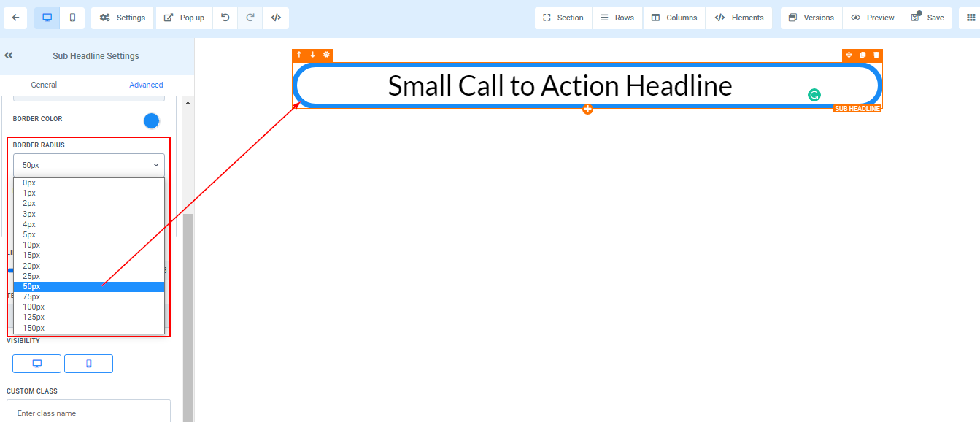Image resolution: width=980 pixels, height=422 pixels.
Task: Toggle desktop visibility for element
Action: coord(36,364)
